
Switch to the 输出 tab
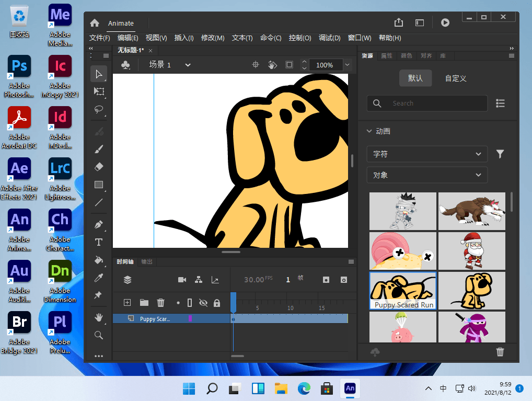(147, 262)
